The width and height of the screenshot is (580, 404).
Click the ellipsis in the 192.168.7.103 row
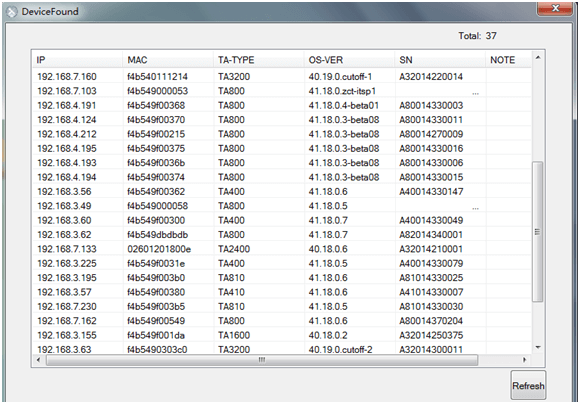(x=475, y=93)
